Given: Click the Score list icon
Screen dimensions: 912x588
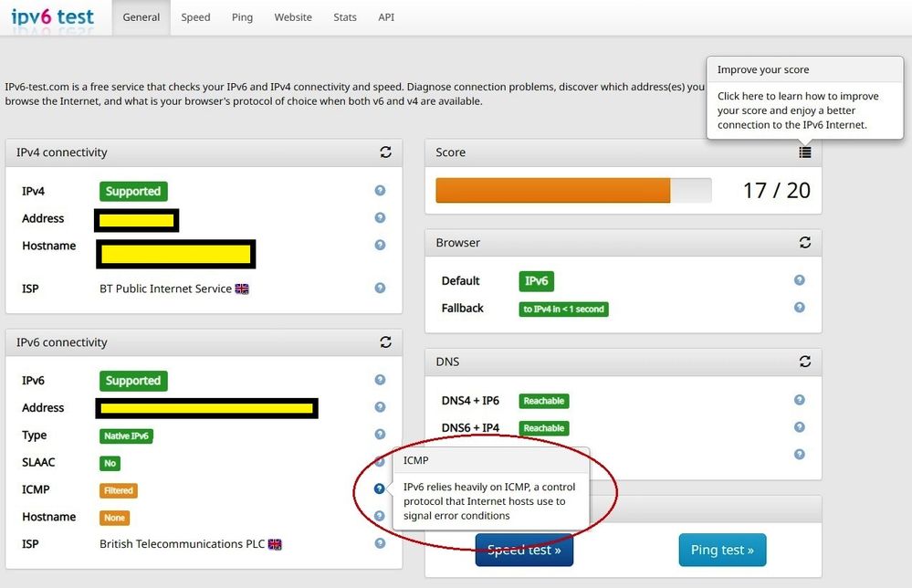Looking at the screenshot, I should pos(804,152).
